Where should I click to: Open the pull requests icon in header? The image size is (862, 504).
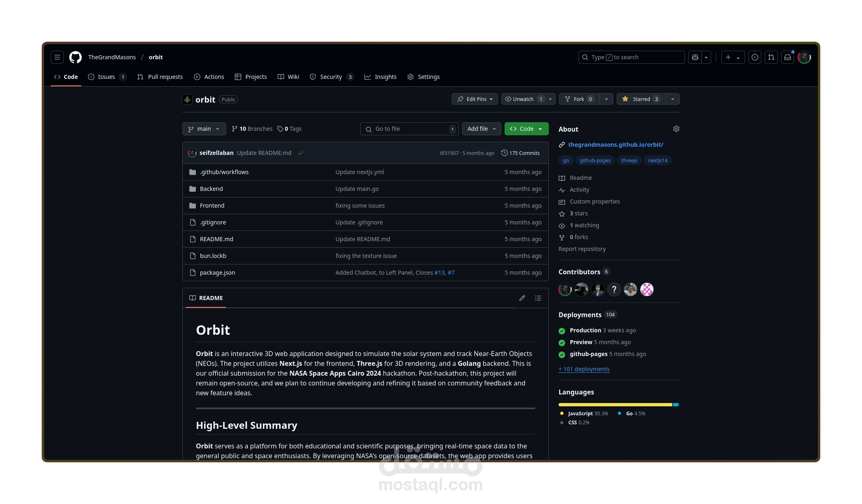(771, 57)
